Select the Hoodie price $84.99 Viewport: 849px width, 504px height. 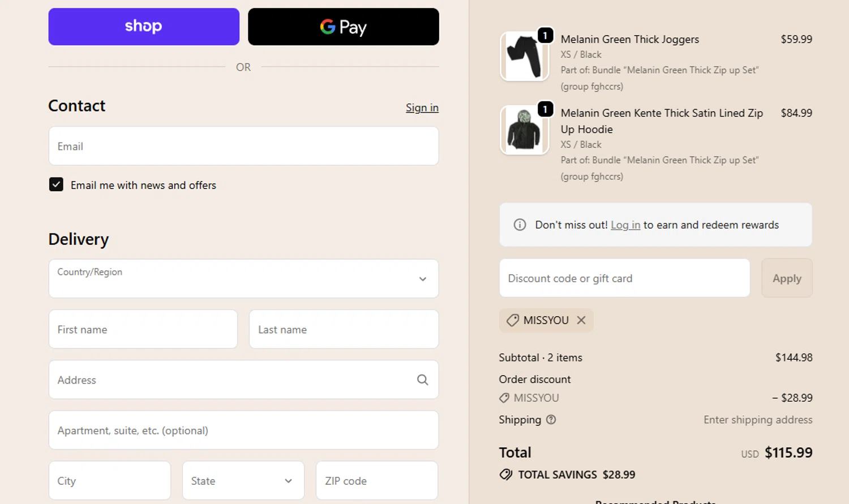point(796,113)
